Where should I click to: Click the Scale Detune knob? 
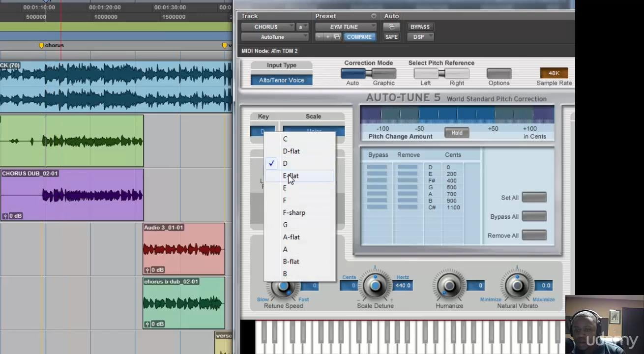tap(375, 286)
